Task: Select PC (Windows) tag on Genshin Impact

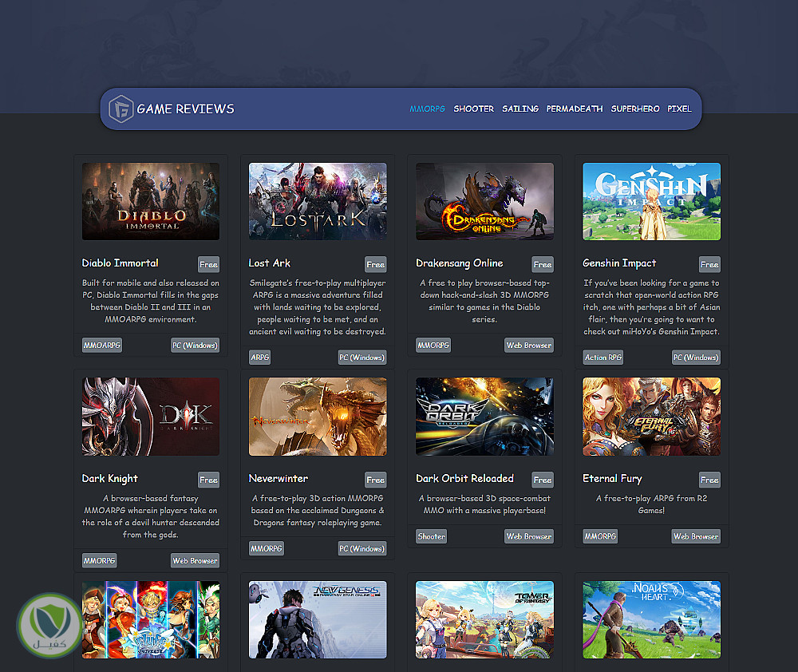Action: pos(696,358)
